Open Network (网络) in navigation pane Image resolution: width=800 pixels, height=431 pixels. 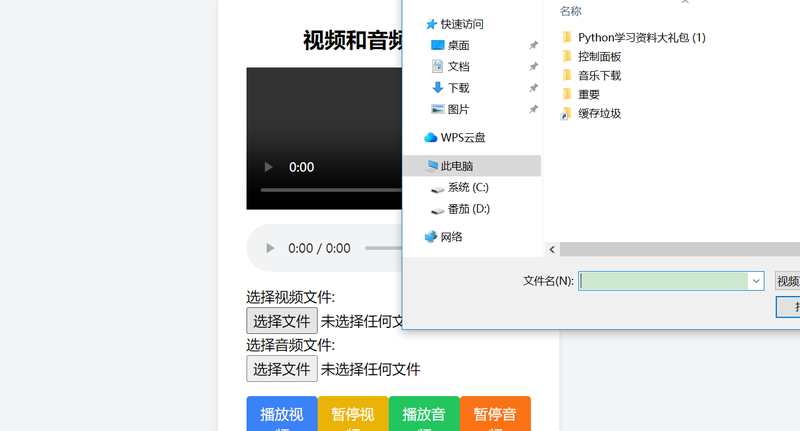452,237
